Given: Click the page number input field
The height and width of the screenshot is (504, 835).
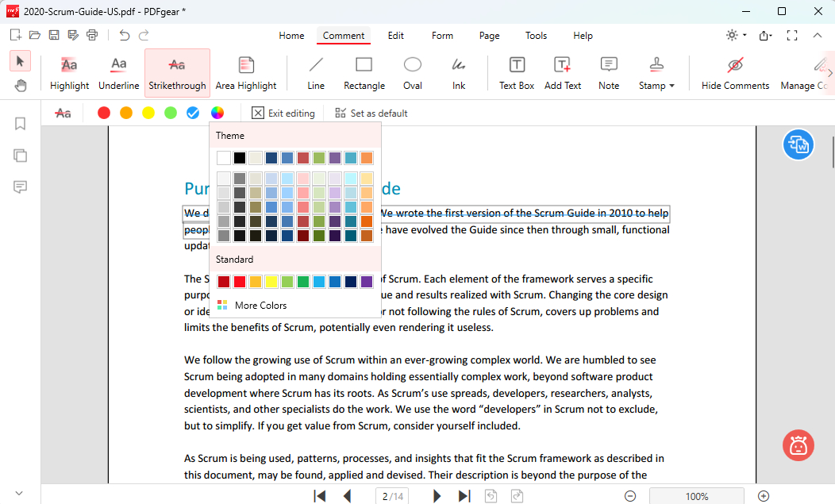Looking at the screenshot, I should pyautogui.click(x=392, y=496).
